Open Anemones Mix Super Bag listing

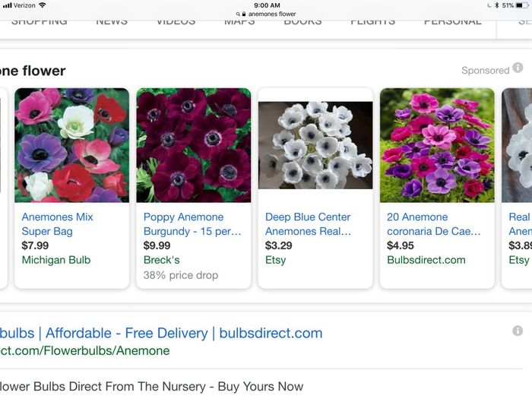pyautogui.click(x=57, y=224)
